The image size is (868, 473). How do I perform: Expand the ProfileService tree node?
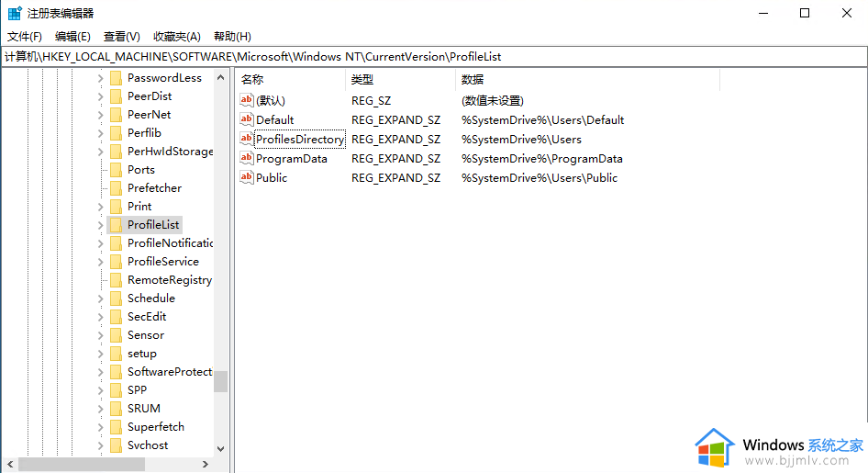point(100,262)
